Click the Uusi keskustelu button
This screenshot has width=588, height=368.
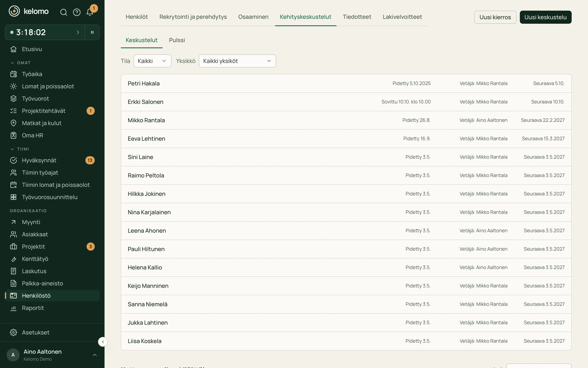(546, 17)
